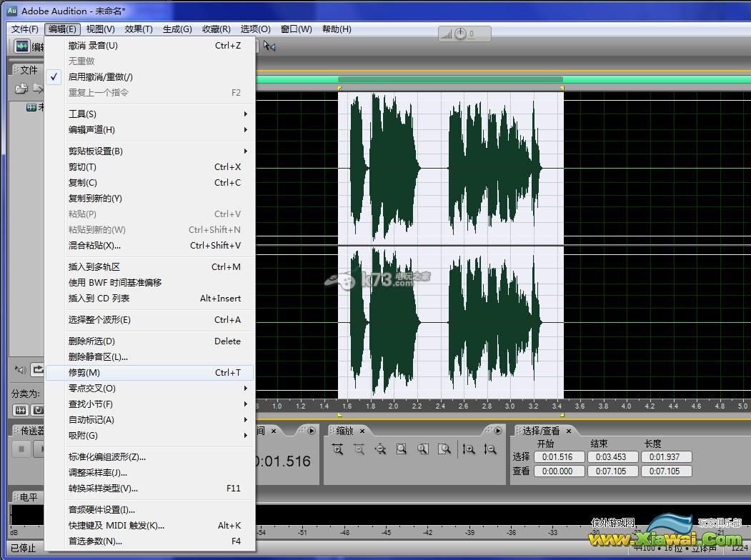The image size is (751, 560).
Task: Choose 标准化编组波形(Z)... menu entry
Action: pyautogui.click(x=149, y=457)
